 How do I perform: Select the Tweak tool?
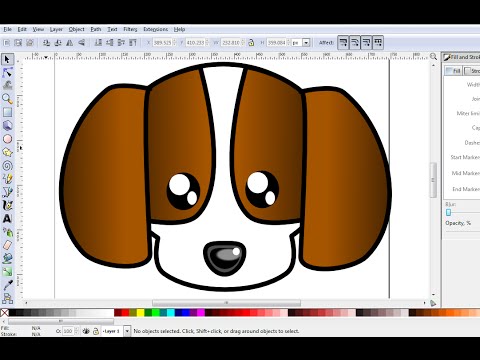[7, 86]
